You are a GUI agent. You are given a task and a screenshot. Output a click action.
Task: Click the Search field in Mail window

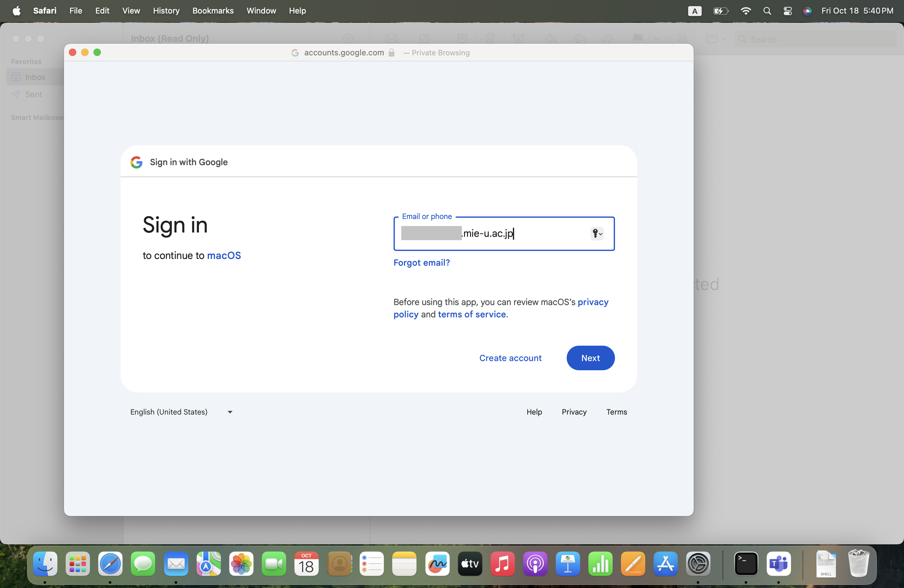(x=815, y=39)
